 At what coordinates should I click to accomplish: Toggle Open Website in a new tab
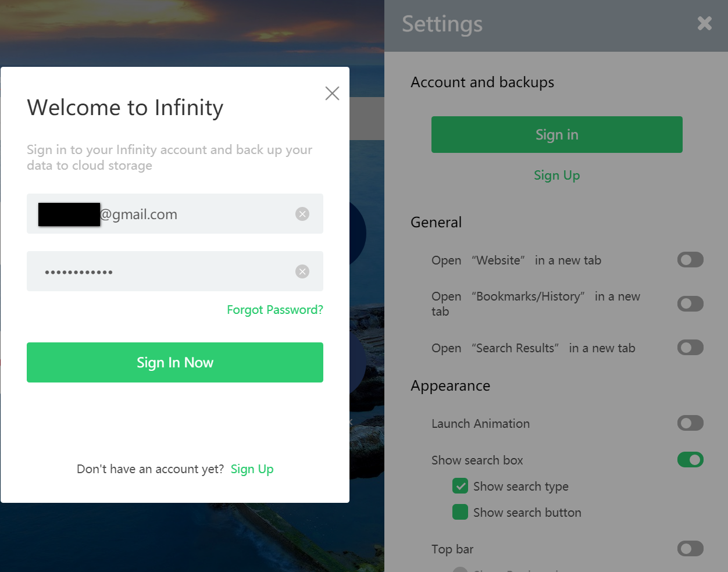[x=690, y=260]
